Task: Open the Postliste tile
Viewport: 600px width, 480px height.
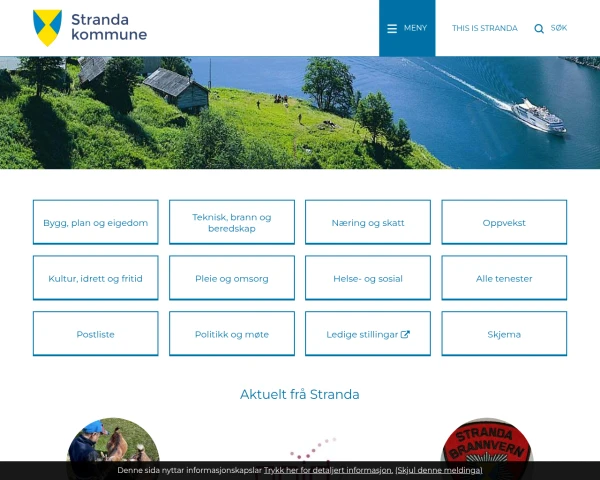Action: [96, 334]
